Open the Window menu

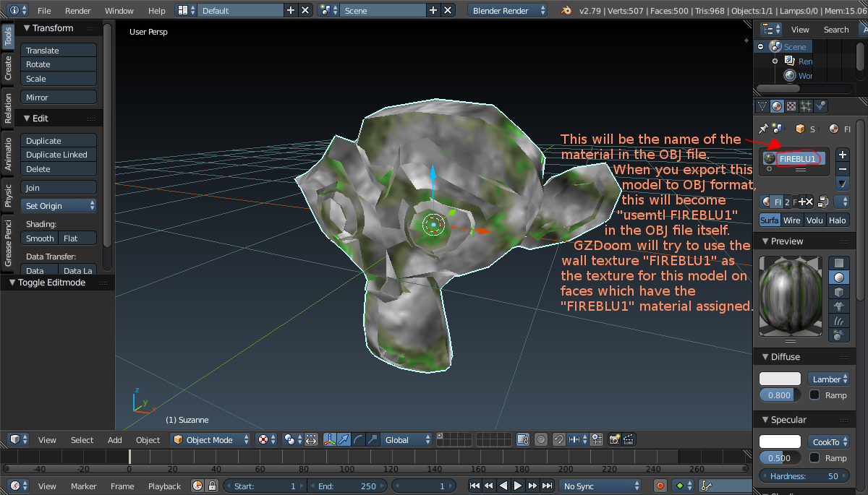point(119,10)
